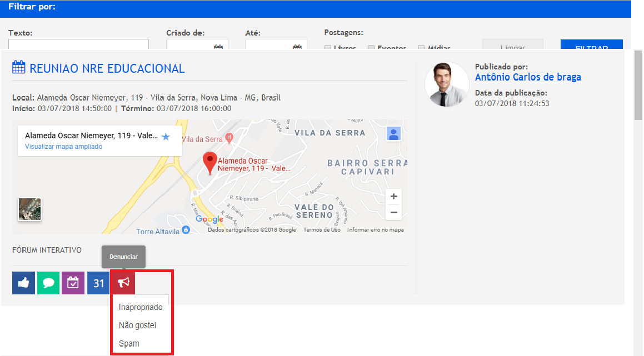Select Inapropriado from report menu
Viewport: 644px width, 356px height.
[x=141, y=307]
